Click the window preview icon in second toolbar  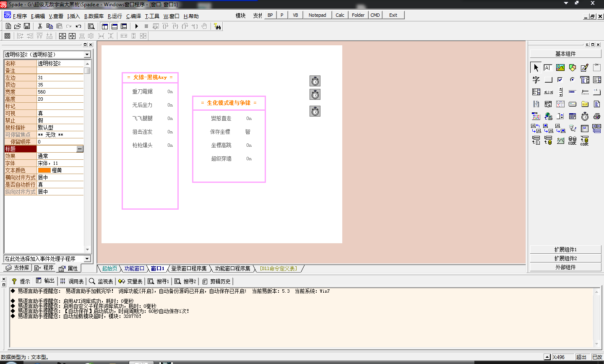point(7,36)
